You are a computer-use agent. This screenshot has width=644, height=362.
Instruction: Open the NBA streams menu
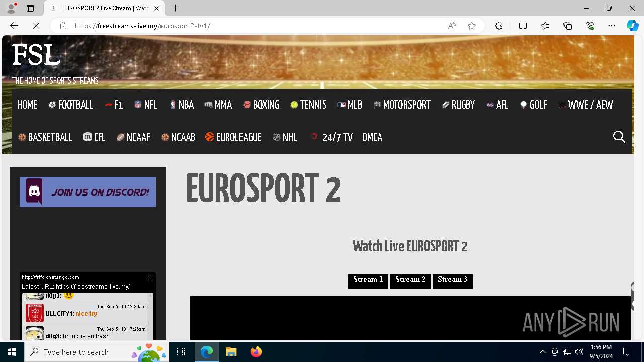181,105
